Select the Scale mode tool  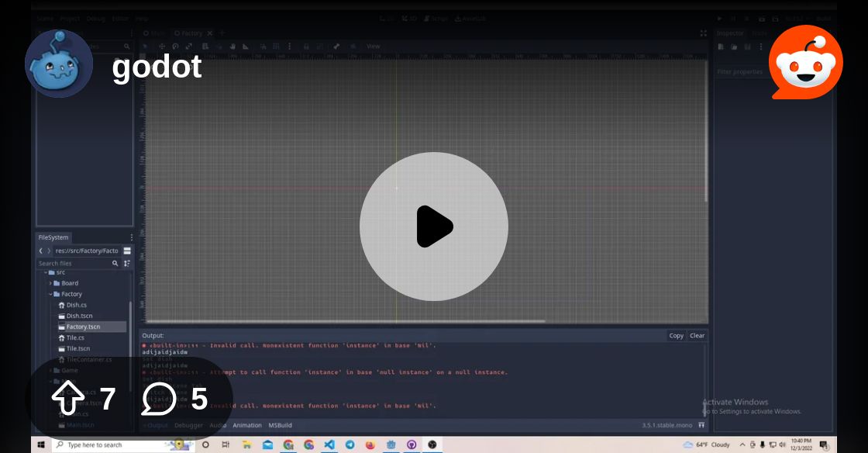pos(189,47)
